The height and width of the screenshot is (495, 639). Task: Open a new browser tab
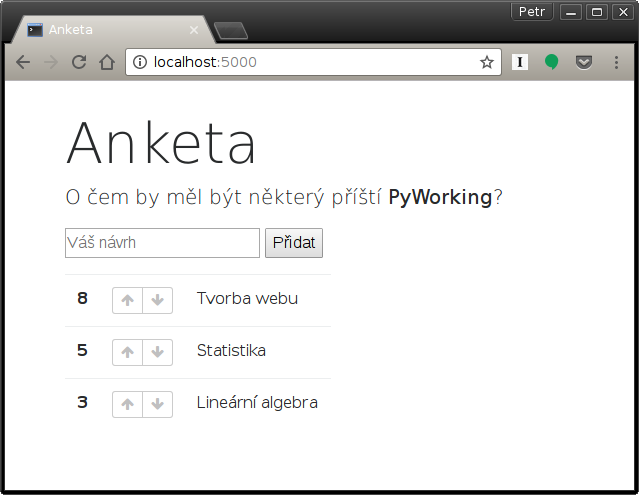click(231, 31)
